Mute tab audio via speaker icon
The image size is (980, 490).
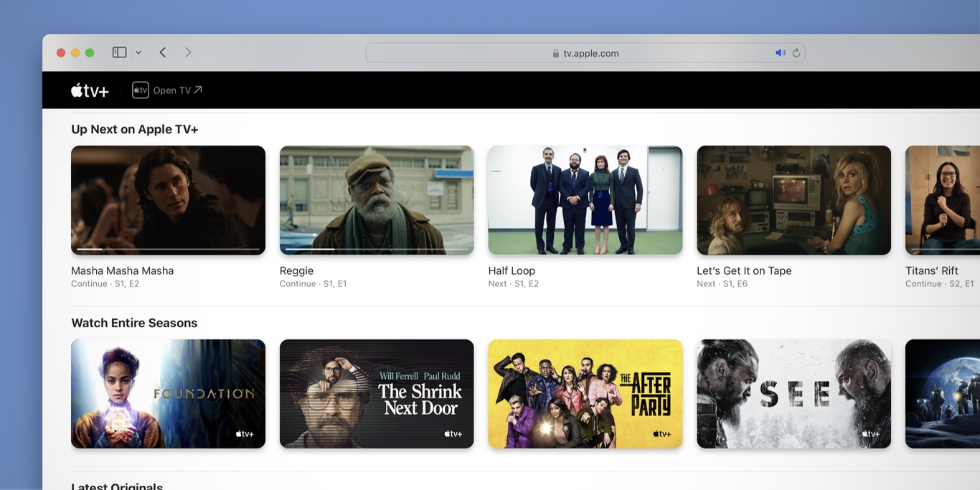point(780,53)
